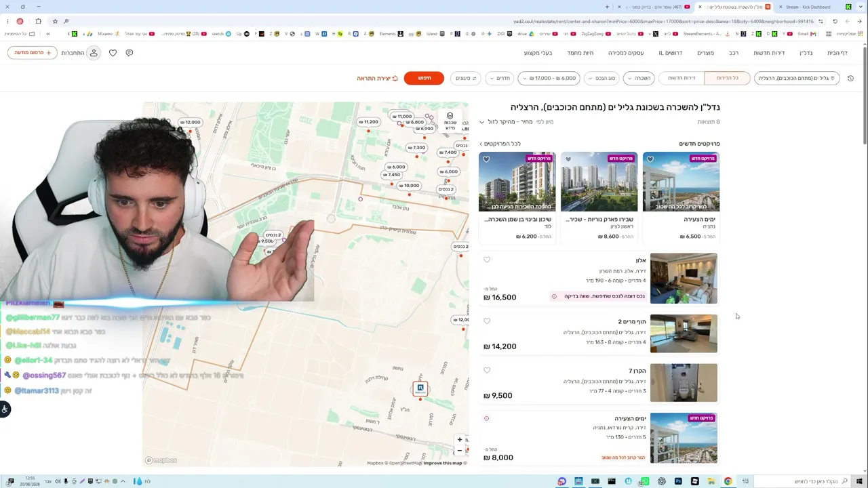Expand the חדרים rooms filter

pyautogui.click(x=499, y=79)
